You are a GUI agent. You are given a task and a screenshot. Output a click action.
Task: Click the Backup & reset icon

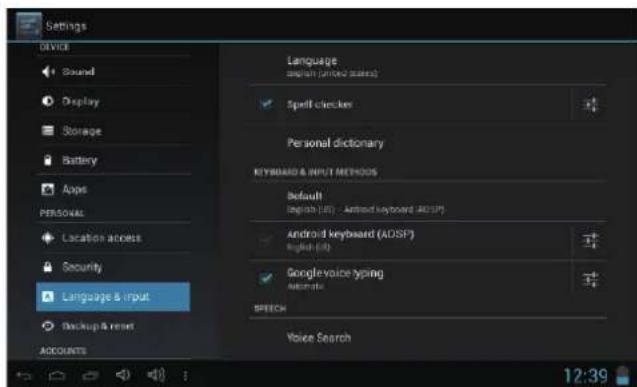click(48, 326)
